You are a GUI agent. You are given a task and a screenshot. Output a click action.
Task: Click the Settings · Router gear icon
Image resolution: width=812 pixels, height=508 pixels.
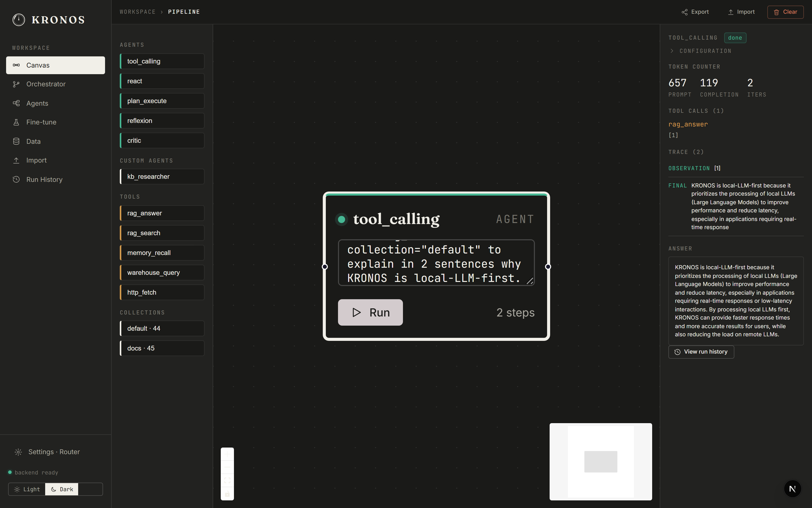pos(18,452)
